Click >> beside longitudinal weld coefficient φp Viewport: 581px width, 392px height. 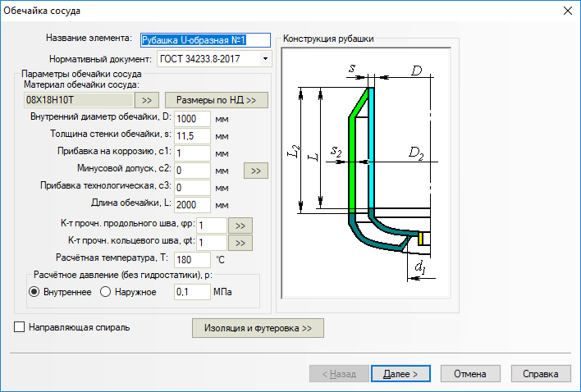240,225
